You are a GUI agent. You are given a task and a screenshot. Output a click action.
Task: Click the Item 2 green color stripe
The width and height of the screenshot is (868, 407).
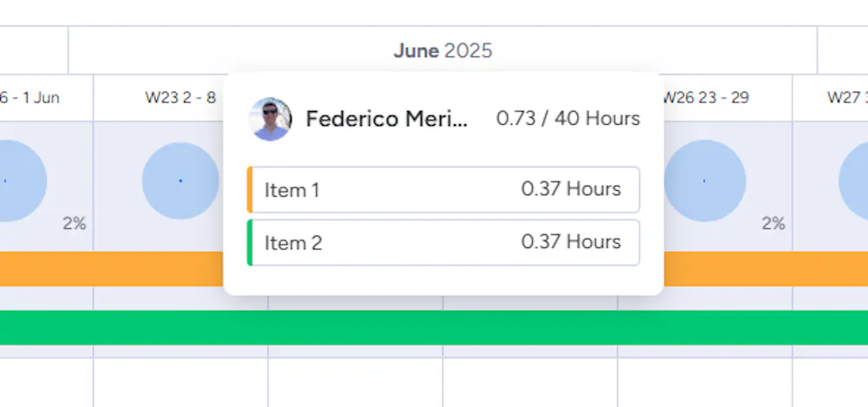[x=249, y=242]
